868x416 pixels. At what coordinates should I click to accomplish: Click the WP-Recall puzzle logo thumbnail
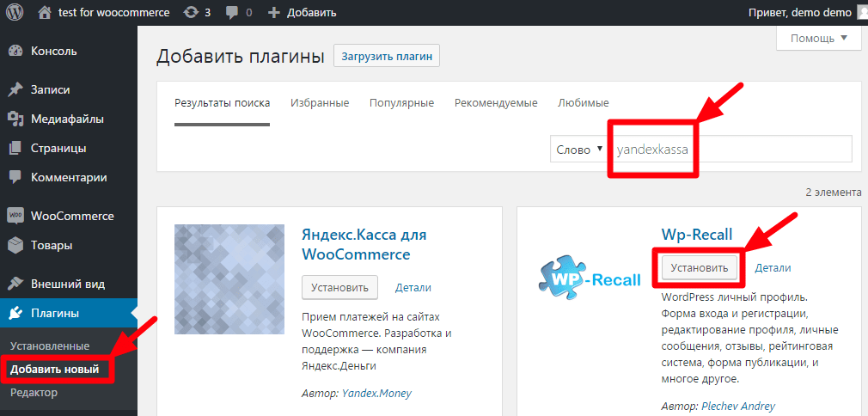point(590,276)
